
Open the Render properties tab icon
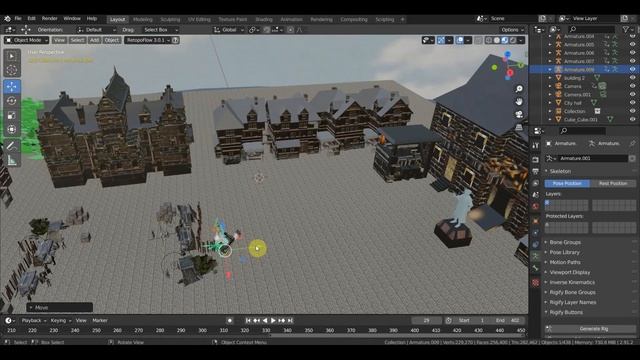(536, 159)
